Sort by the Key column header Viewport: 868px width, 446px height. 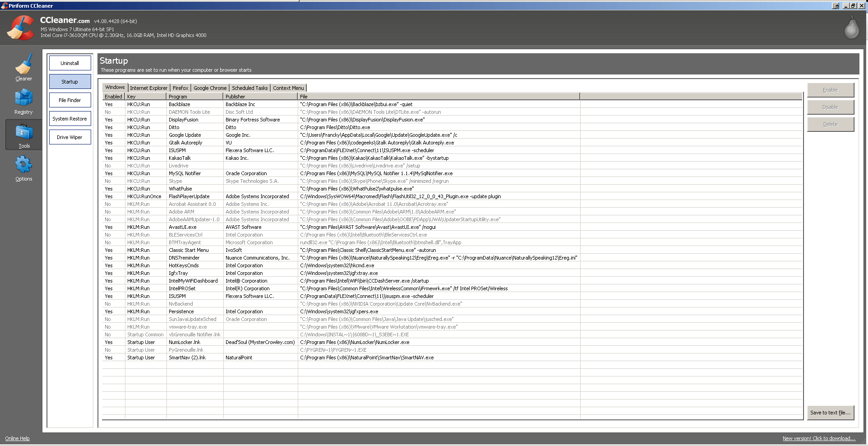(x=146, y=97)
